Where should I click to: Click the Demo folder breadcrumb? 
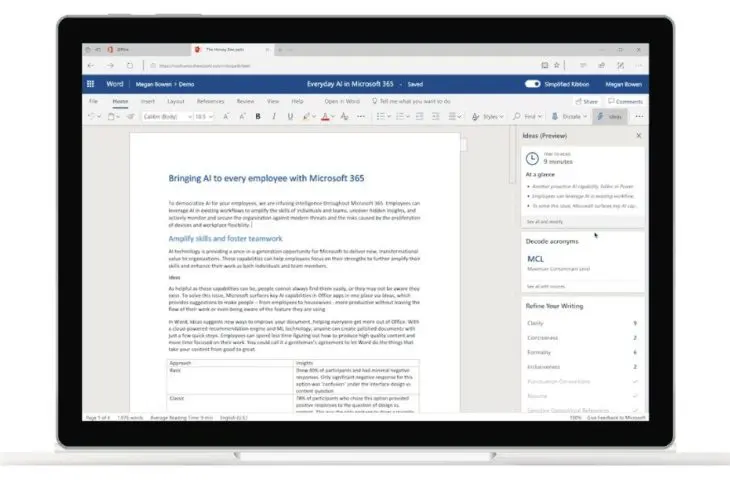[186, 84]
